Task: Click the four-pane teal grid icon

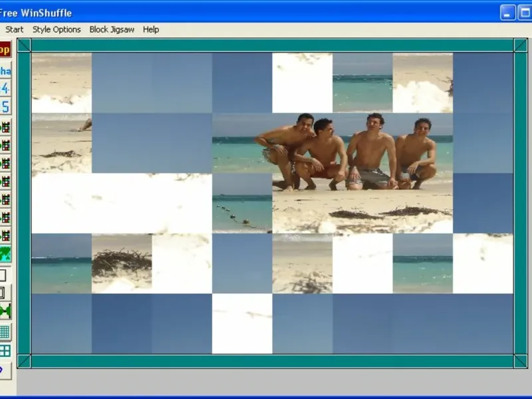Action: coord(5,350)
